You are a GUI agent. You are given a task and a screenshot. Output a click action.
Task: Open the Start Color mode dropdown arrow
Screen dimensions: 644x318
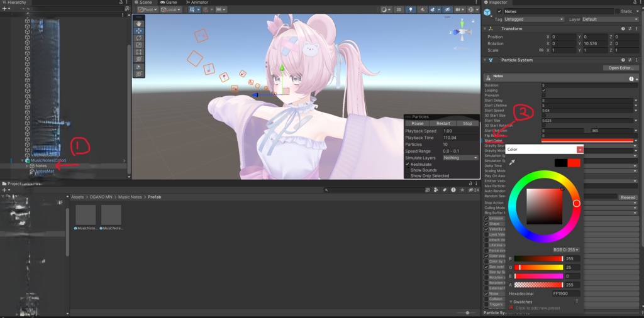tap(636, 141)
